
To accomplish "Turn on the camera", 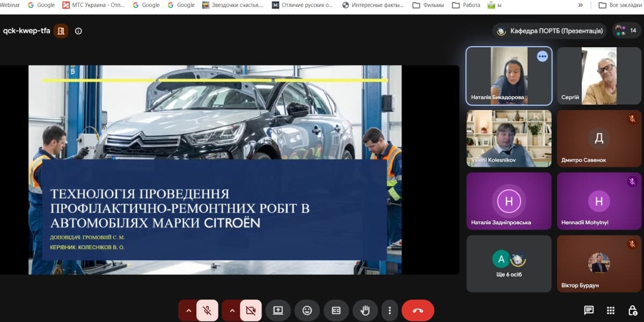I will (x=251, y=310).
